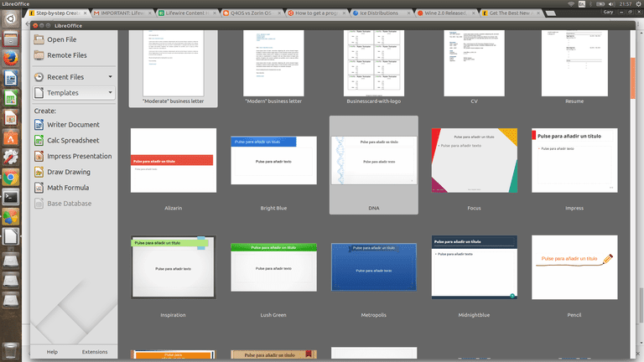Viewport: 644px width, 362px height.
Task: Select the Alizarin presentation template
Action: click(x=174, y=165)
